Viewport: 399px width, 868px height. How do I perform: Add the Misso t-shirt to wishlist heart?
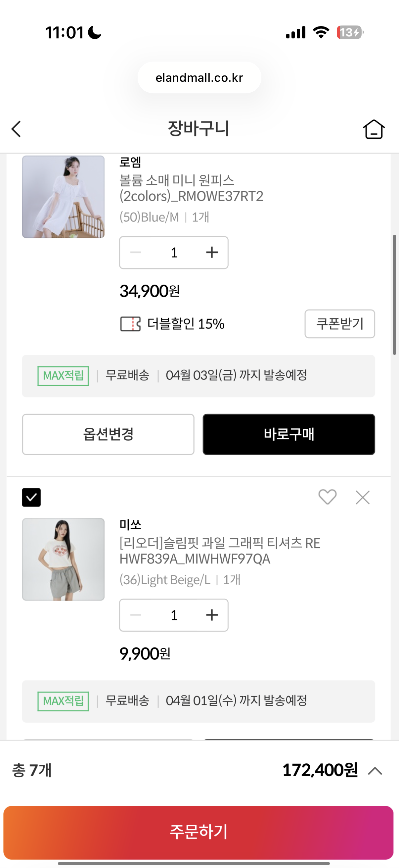coord(327,497)
